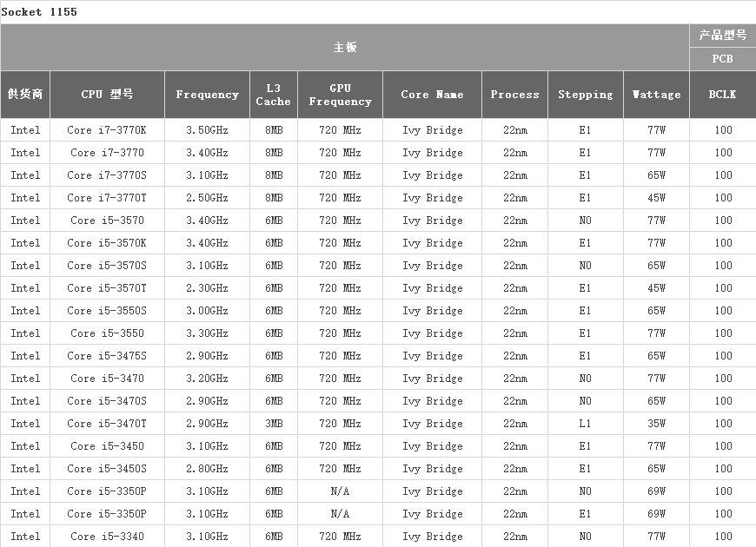Select the 'Core i7-3770' cell
Image resolution: width=756 pixels, height=547 pixels.
point(107,153)
